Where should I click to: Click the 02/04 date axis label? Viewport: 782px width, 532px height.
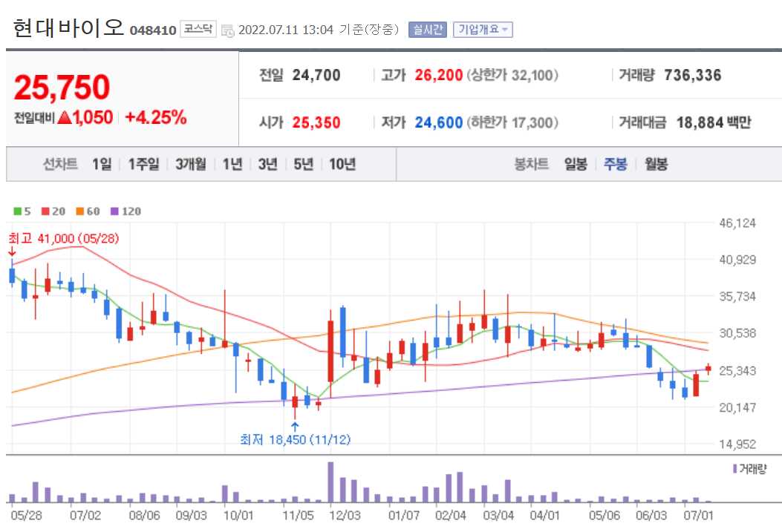pyautogui.click(x=450, y=515)
